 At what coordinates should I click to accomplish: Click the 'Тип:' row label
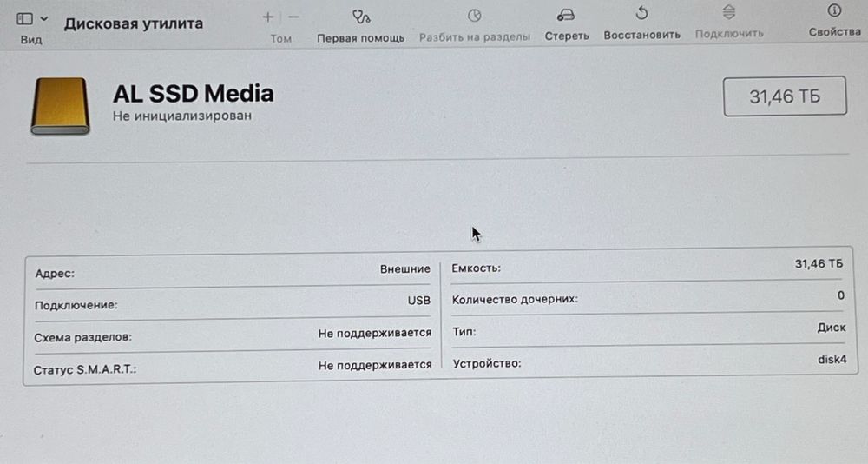[464, 332]
